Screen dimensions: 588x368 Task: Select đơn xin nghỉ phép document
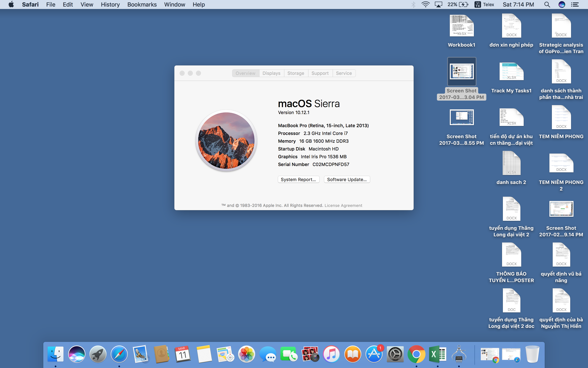pos(511,31)
